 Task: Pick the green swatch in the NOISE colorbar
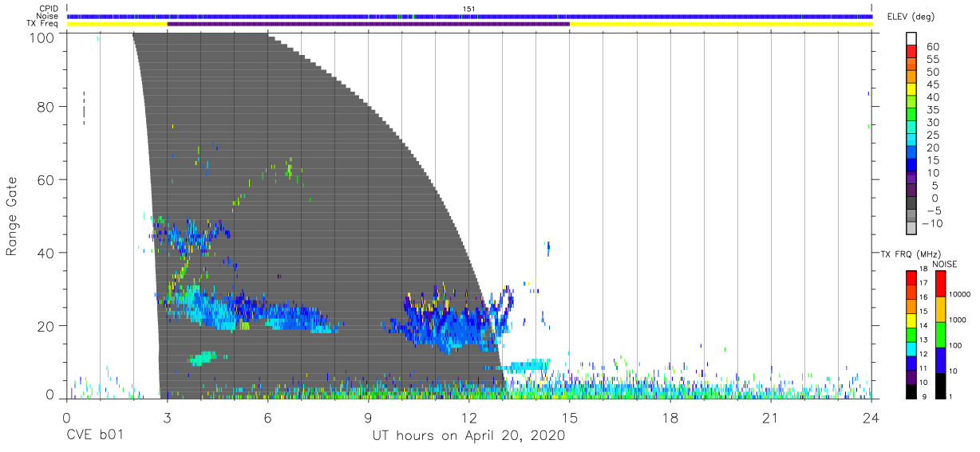pos(941,334)
